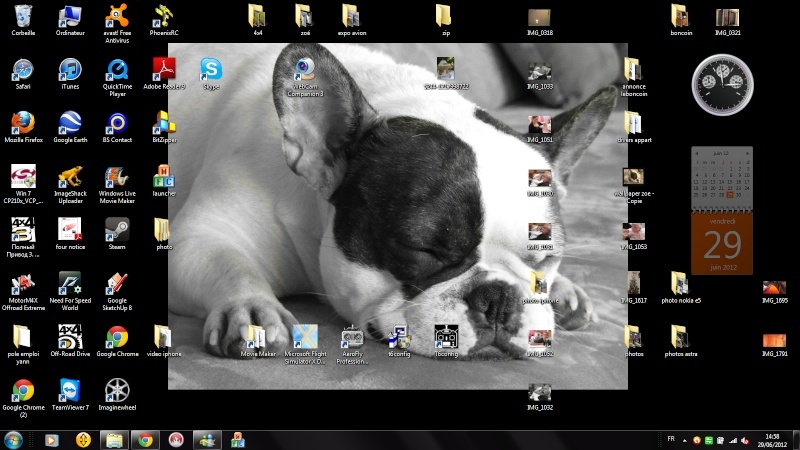The height and width of the screenshot is (450, 800).
Task: Open Windows Explorer from the taskbar
Action: 114,440
